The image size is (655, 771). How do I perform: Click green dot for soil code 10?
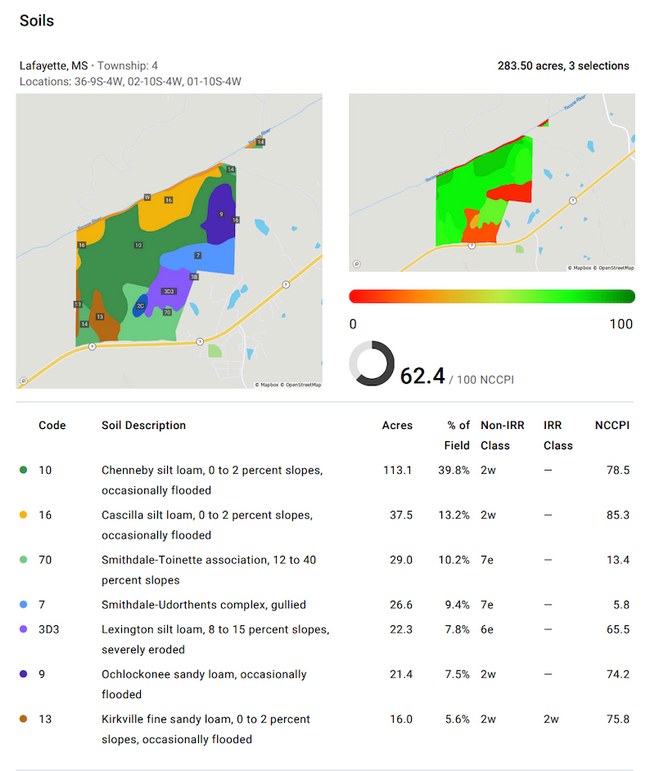[x=24, y=469]
